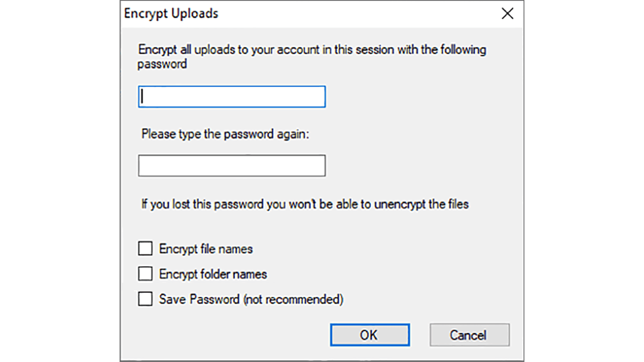The width and height of the screenshot is (644, 362).
Task: Close the Encrypt Uploads dialog with X
Action: click(507, 14)
